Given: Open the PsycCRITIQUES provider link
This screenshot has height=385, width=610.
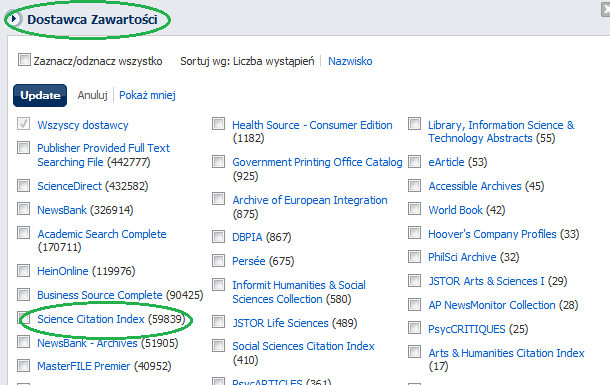Looking at the screenshot, I should (x=466, y=329).
